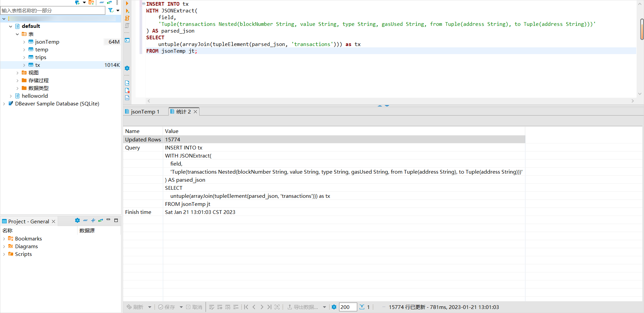The width and height of the screenshot is (644, 313).
Task: Collapse the default database node
Action: pos(11,26)
